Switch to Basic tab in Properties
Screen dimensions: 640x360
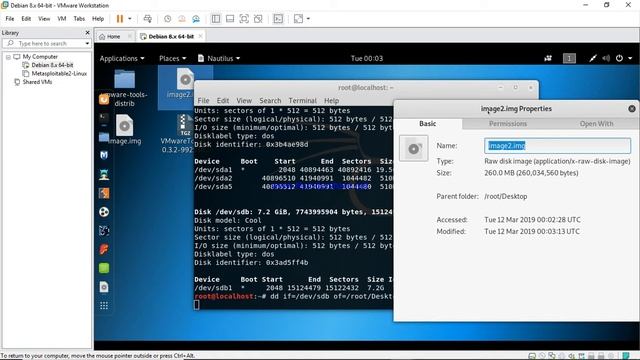(428, 124)
